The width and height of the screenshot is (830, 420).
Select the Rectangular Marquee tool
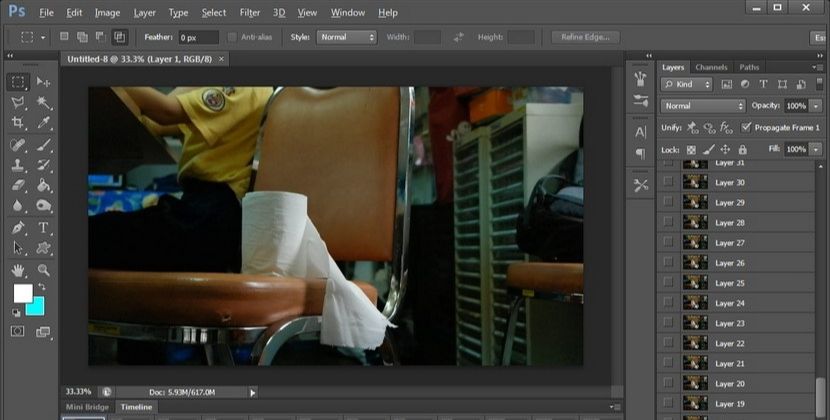click(18, 82)
